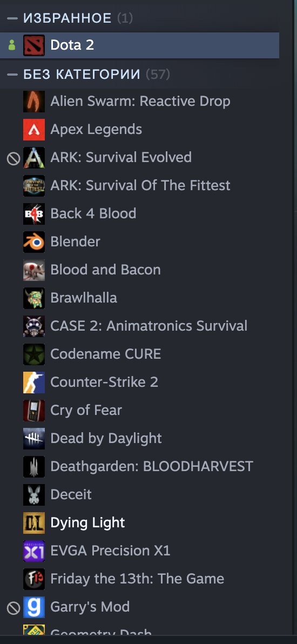Click the Back 4 Blood icon
Screen dimensions: 297x644
pyautogui.click(x=34, y=213)
